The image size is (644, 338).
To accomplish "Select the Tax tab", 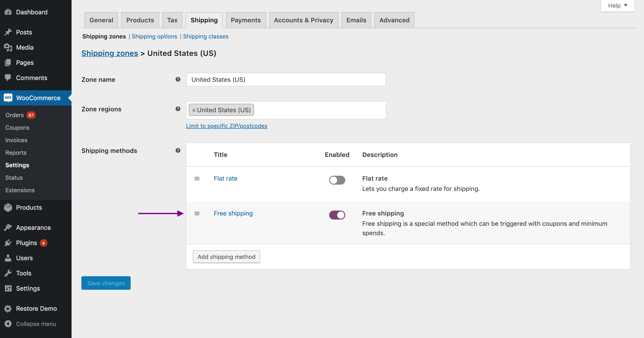I will 172,20.
